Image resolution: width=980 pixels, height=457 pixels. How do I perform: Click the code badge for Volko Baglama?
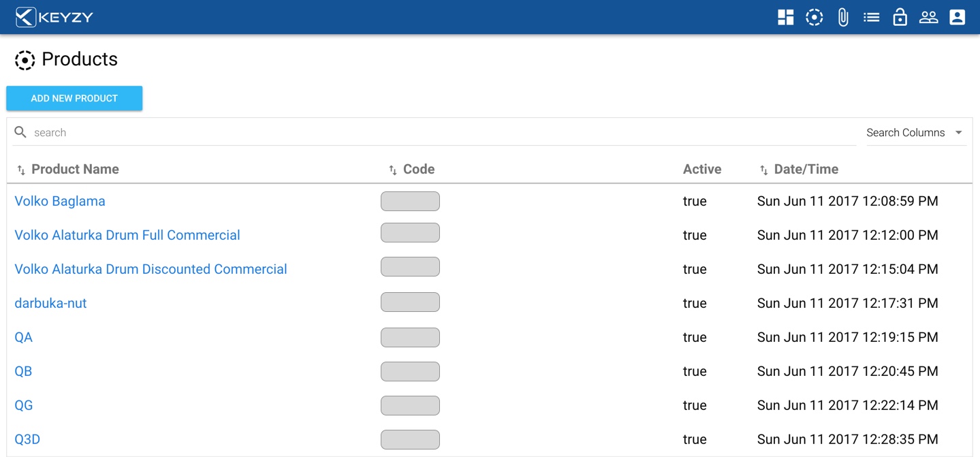(410, 201)
